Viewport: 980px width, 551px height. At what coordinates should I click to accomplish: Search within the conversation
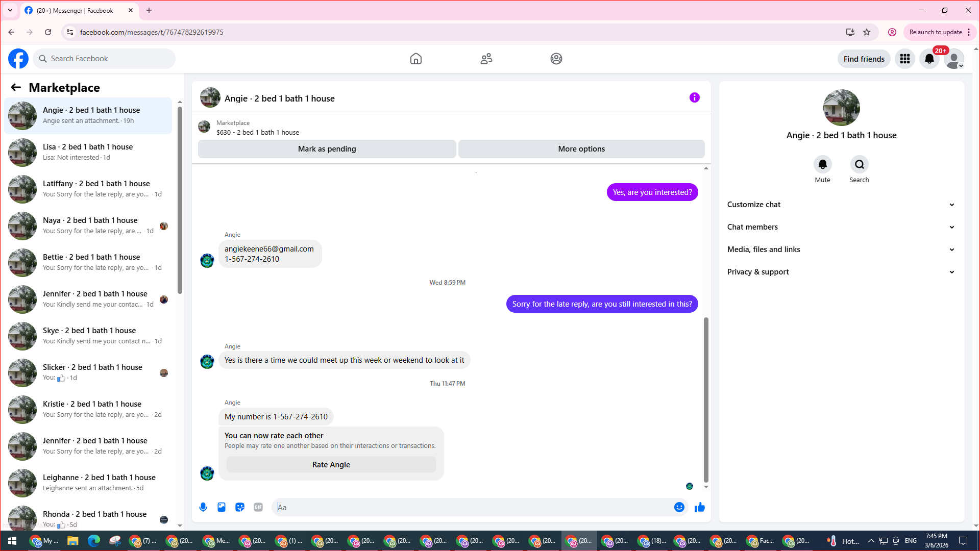[x=859, y=165]
